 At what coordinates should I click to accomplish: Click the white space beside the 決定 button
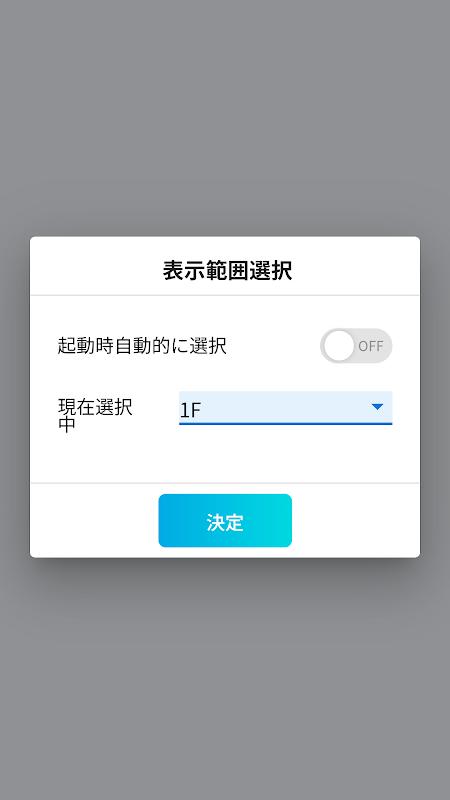(355, 520)
